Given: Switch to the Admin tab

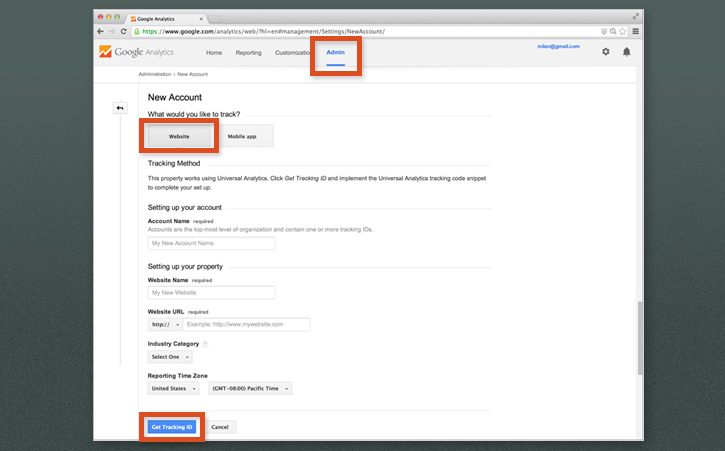Looking at the screenshot, I should [x=335, y=52].
